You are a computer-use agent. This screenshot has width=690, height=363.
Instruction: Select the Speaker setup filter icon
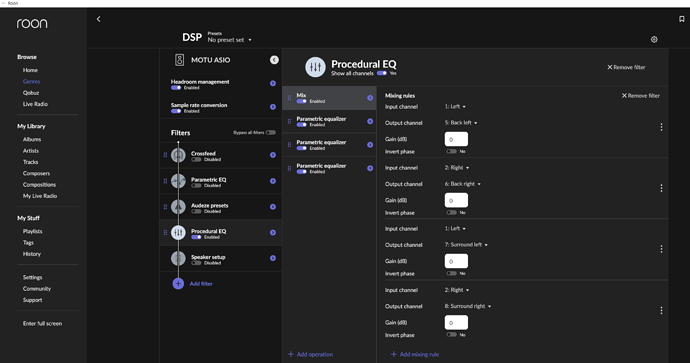[x=178, y=258]
